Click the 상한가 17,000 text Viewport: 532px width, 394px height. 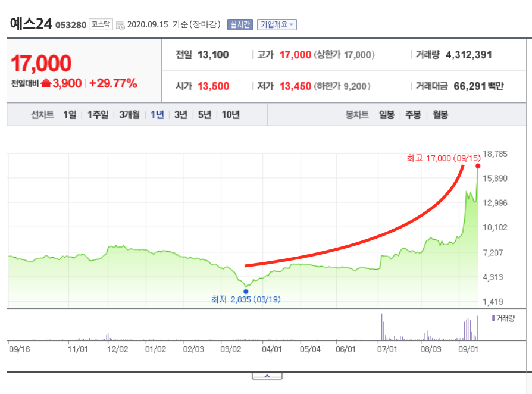(x=344, y=55)
